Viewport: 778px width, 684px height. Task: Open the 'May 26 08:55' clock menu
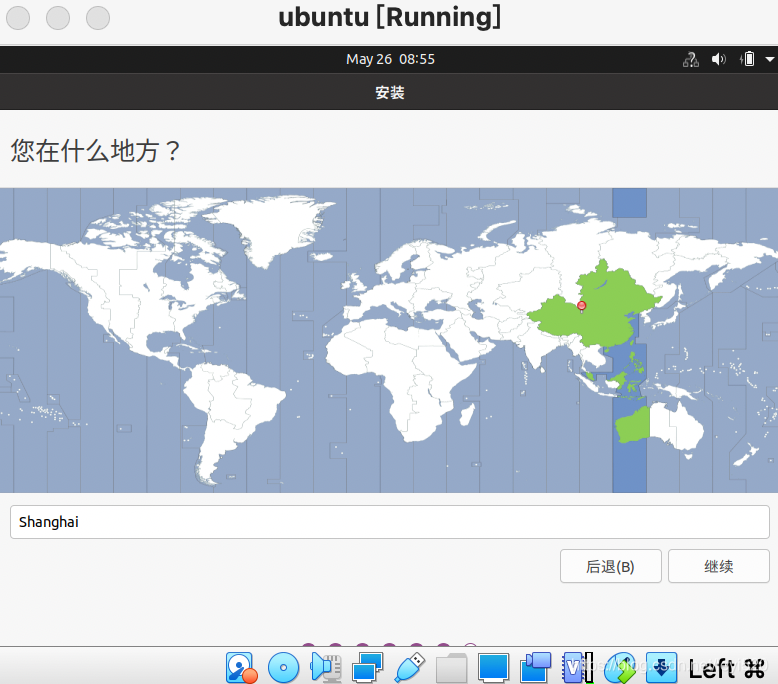click(x=390, y=60)
